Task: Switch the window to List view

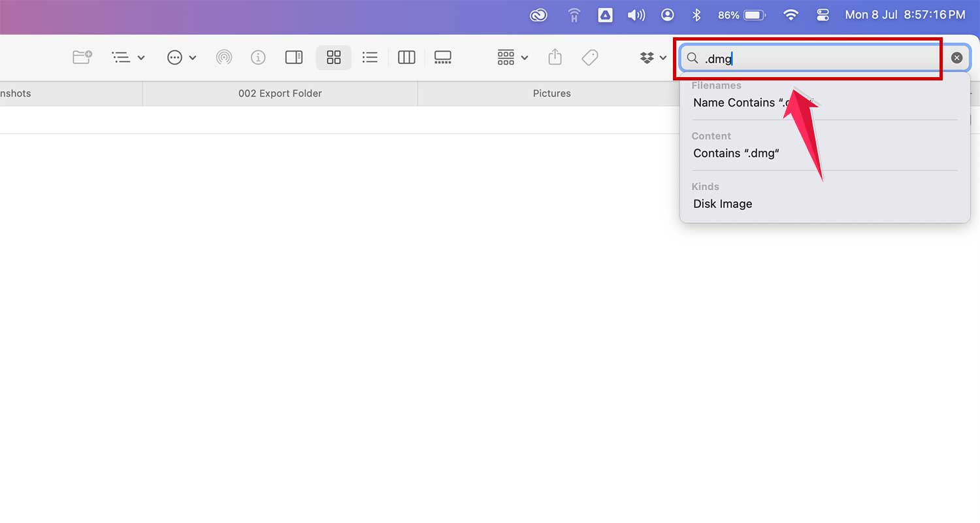Action: pos(370,57)
